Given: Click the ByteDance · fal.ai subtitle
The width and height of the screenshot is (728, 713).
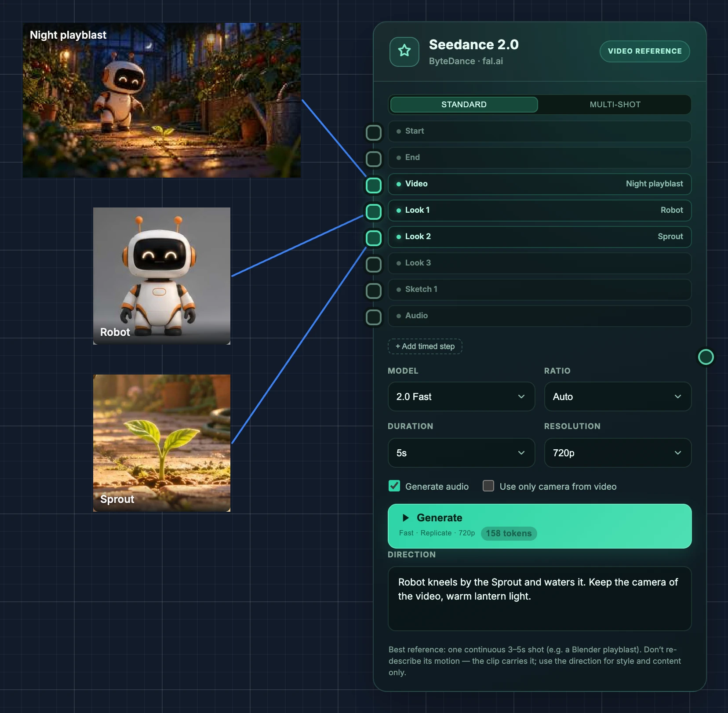Looking at the screenshot, I should (x=466, y=61).
